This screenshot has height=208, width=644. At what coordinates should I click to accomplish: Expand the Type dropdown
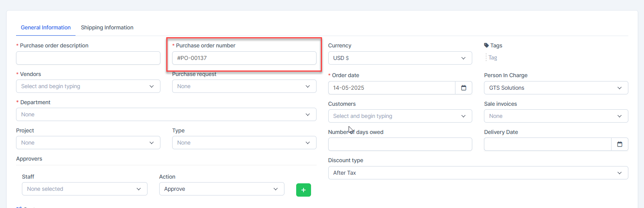(244, 143)
